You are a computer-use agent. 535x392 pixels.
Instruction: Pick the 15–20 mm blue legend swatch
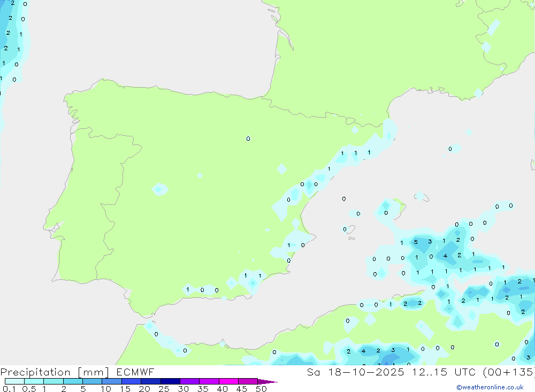coord(132,381)
